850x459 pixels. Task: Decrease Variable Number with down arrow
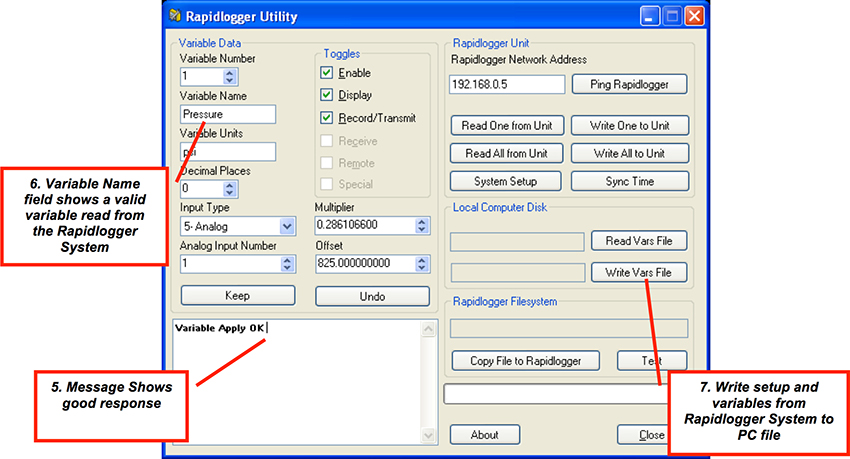(x=230, y=80)
